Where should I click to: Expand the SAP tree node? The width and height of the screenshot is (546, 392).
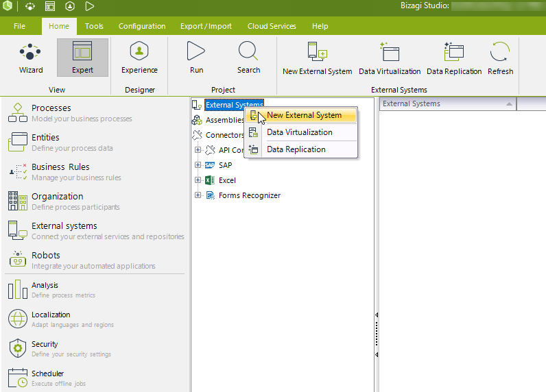(x=198, y=165)
